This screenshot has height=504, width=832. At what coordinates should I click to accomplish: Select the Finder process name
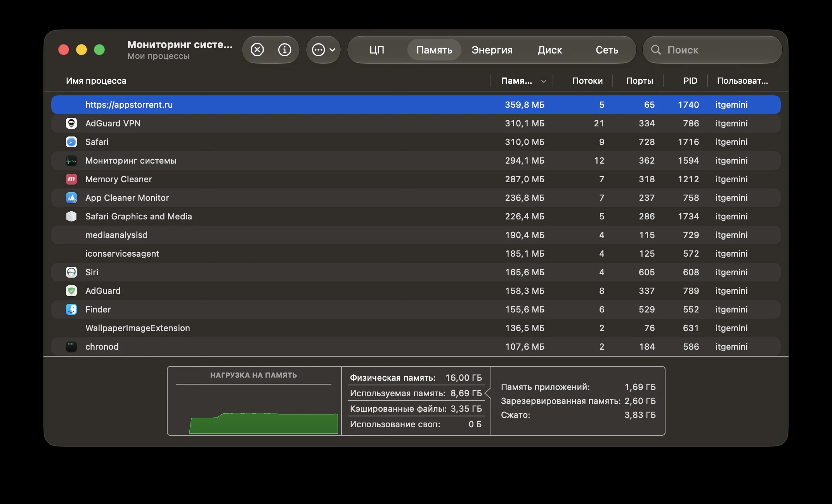98,309
